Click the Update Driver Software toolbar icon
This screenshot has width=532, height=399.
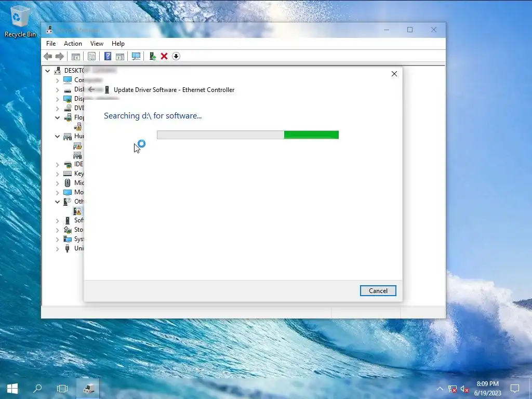pos(152,56)
